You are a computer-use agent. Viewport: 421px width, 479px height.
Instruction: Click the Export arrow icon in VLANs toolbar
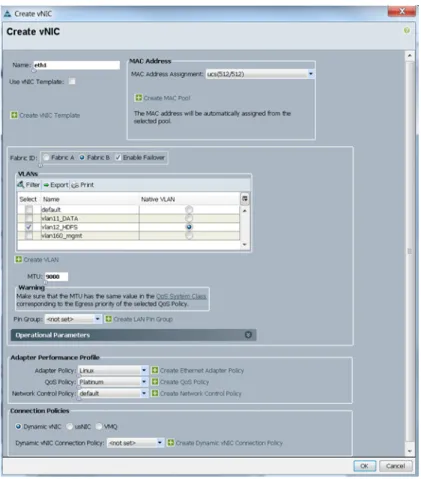46,185
